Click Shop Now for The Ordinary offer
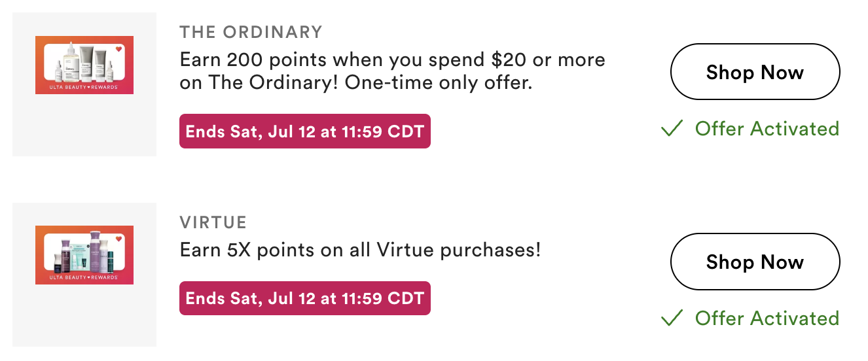The width and height of the screenshot is (868, 361). click(x=755, y=72)
